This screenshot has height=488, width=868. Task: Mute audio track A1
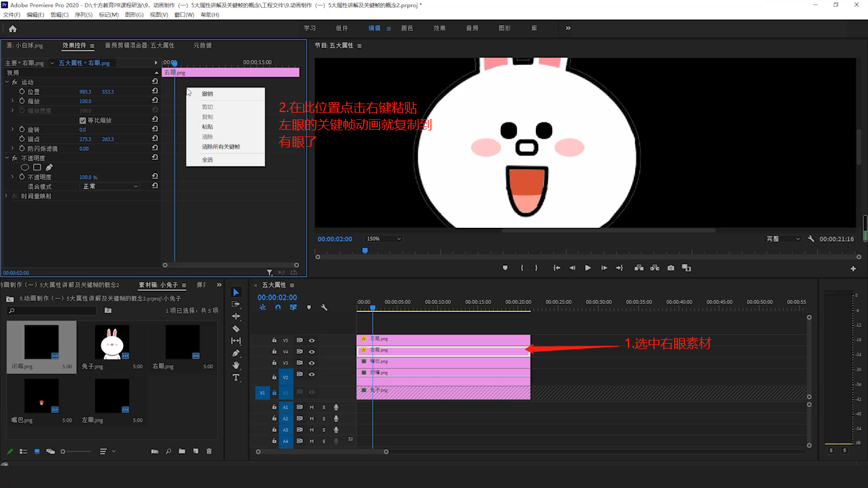(311, 408)
